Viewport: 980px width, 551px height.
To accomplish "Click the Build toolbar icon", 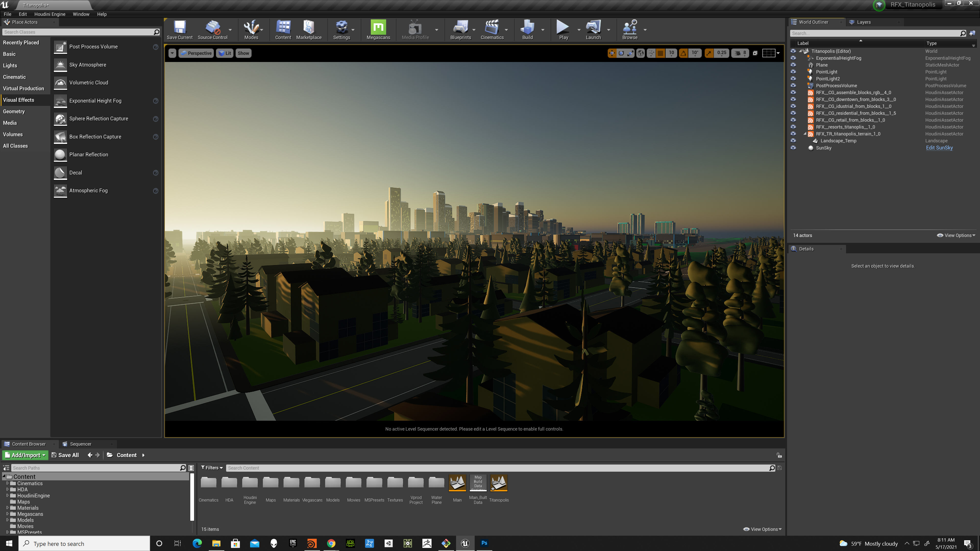I will (x=527, y=27).
